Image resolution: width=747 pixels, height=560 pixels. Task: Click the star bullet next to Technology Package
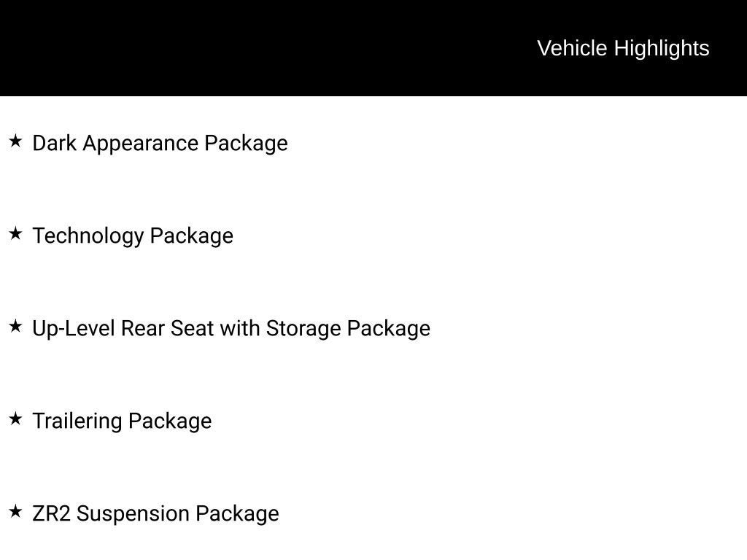pyautogui.click(x=15, y=233)
